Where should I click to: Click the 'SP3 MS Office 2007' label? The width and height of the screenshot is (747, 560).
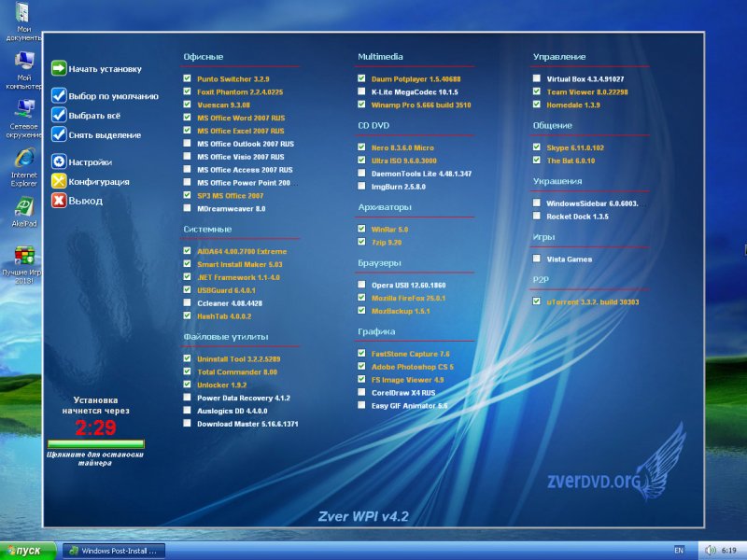(230, 195)
